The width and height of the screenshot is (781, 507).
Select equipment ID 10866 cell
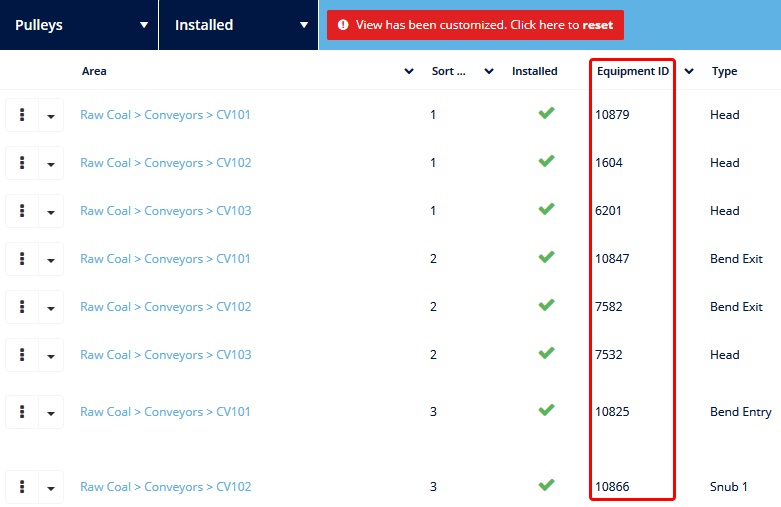(612, 487)
